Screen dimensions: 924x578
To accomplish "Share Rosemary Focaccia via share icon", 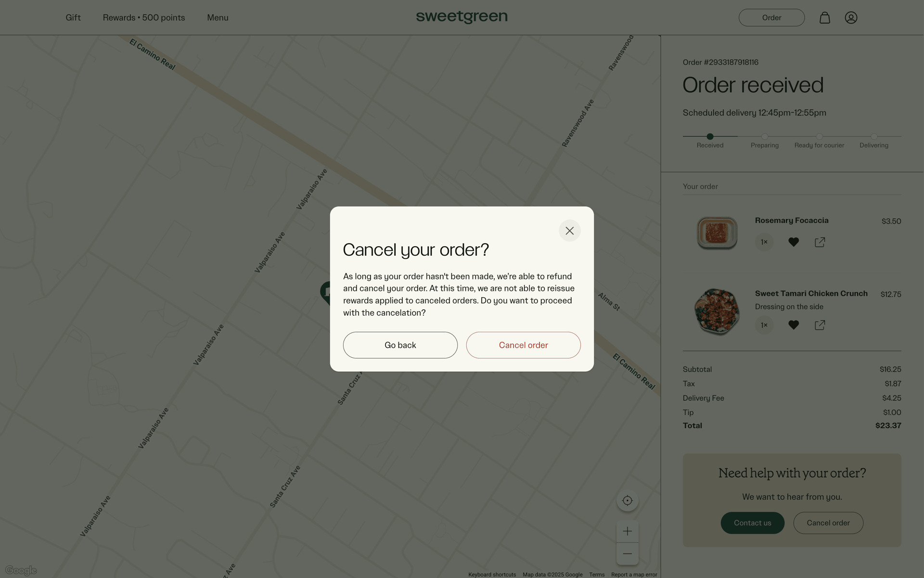I will [x=820, y=242].
